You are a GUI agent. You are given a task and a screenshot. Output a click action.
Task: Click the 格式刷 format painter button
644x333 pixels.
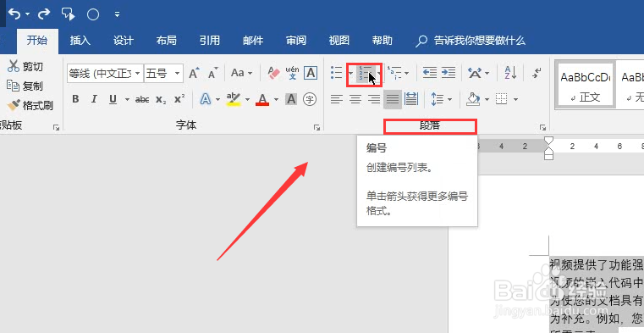(x=30, y=106)
